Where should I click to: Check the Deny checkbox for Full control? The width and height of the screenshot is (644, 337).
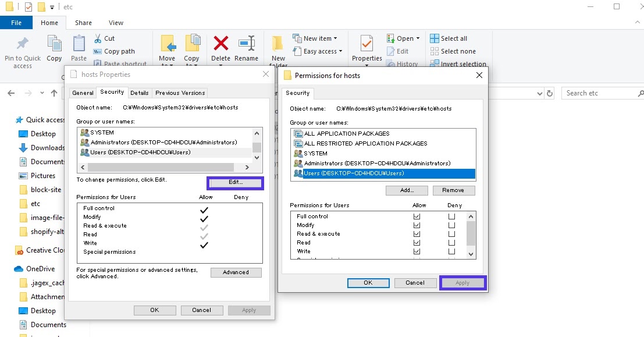451,216
